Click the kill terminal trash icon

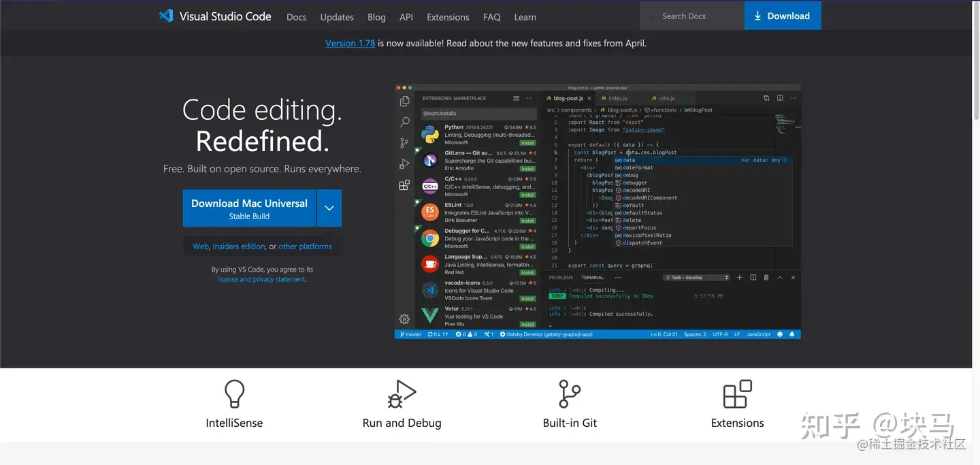766,278
